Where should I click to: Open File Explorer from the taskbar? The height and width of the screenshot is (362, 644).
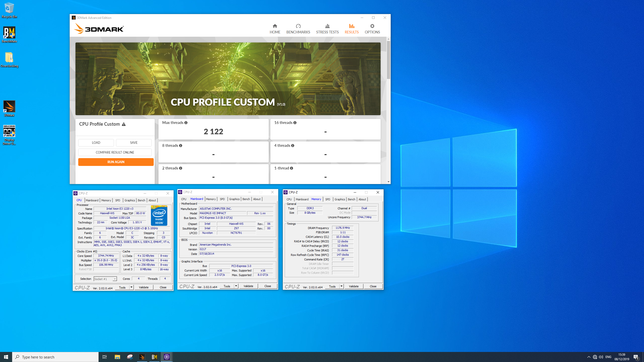(x=117, y=357)
